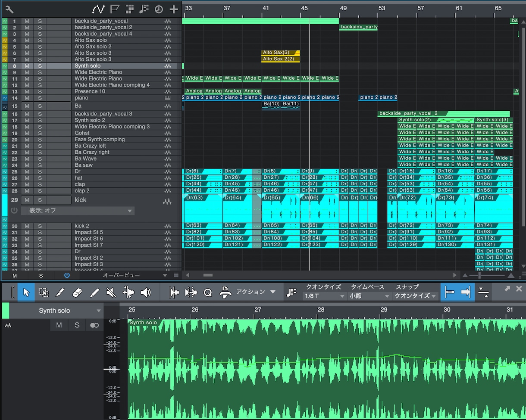The height and width of the screenshot is (420, 526).
Task: Open the marker track flag icon
Action: (115, 9)
